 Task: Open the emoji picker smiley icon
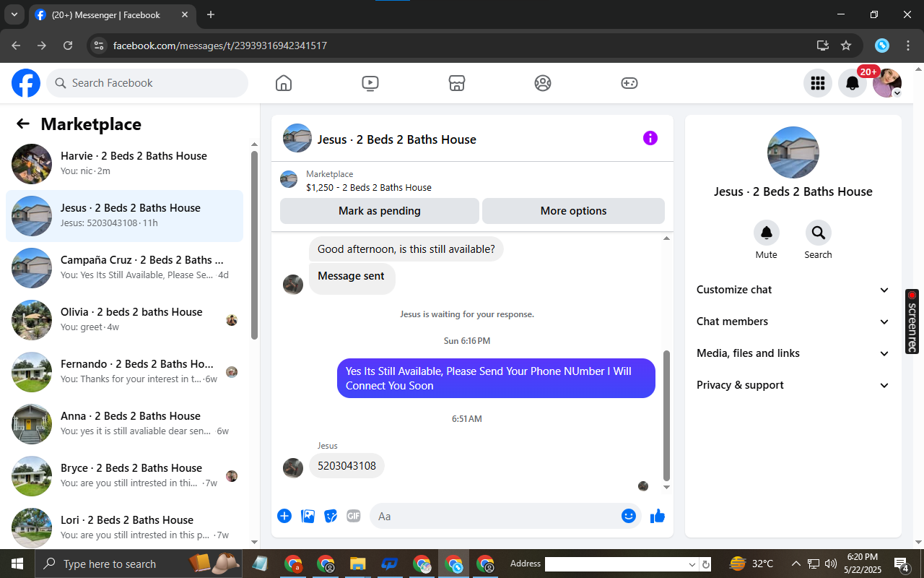click(629, 516)
